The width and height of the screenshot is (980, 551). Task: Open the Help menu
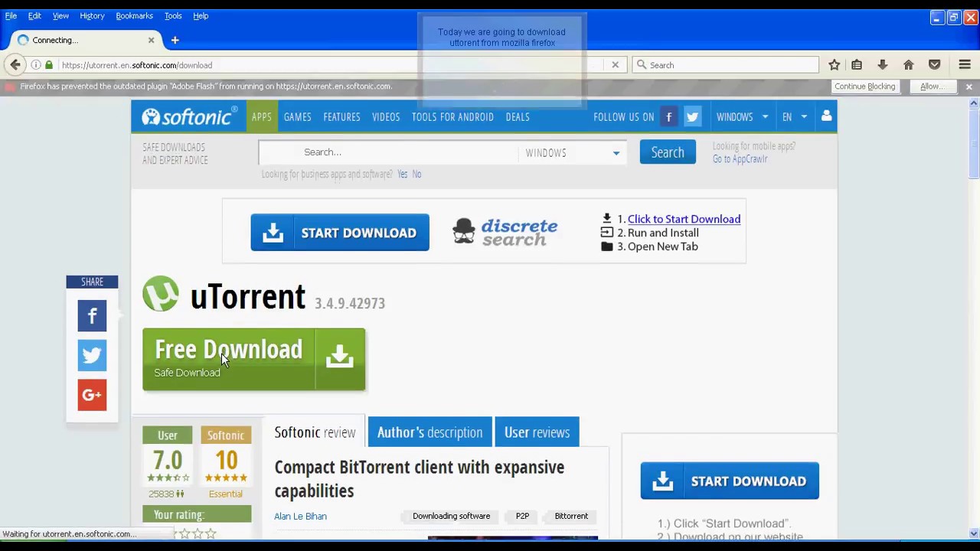coord(201,15)
